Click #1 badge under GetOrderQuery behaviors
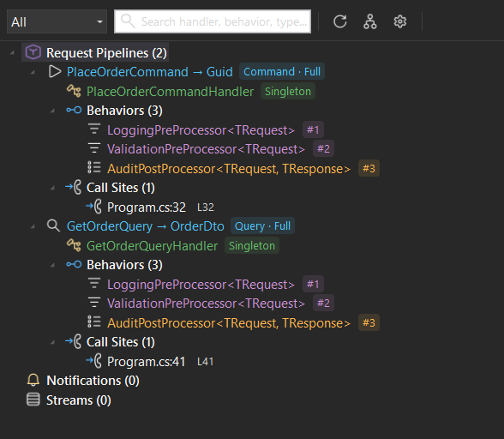The image size is (504, 439). (x=313, y=284)
